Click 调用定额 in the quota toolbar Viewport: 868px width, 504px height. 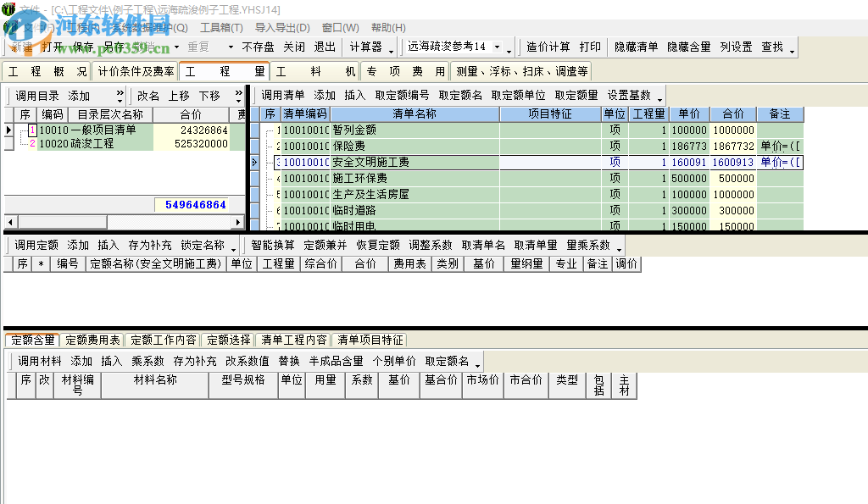36,245
